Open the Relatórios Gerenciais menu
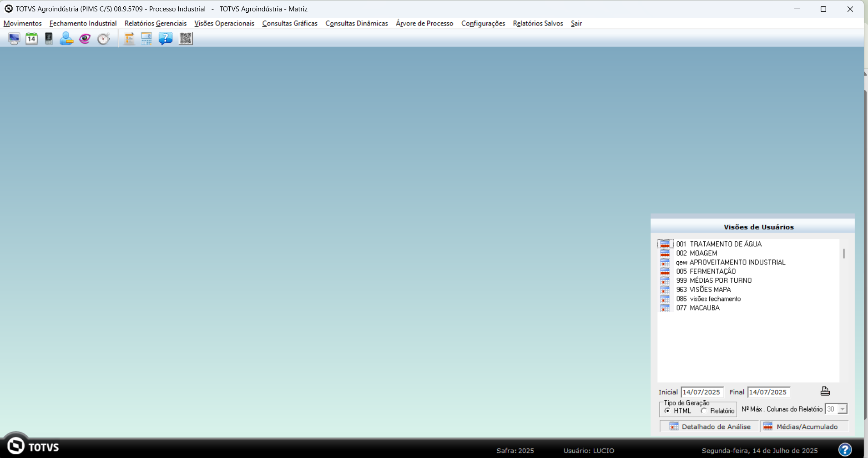The image size is (868, 458). pos(156,23)
